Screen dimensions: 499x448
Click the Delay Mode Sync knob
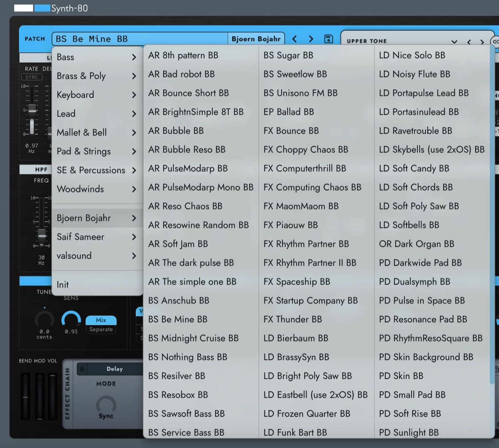click(x=106, y=405)
